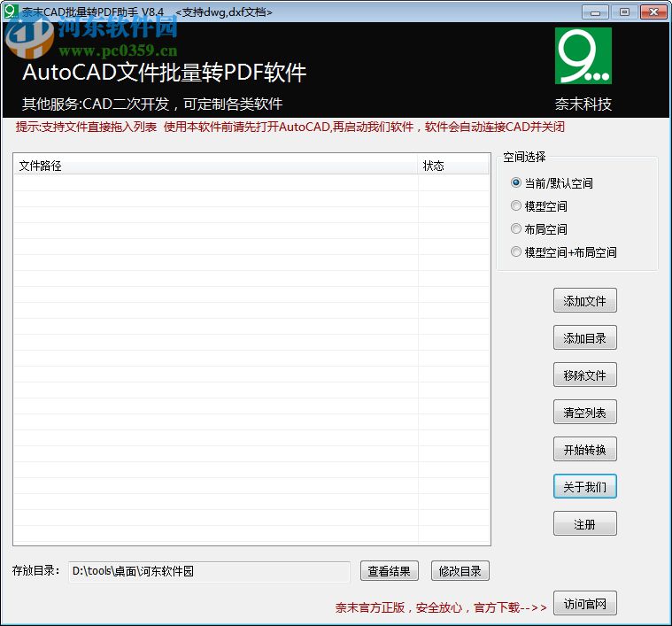Open the 关于我们 dialog
The image size is (672, 626).
pyautogui.click(x=584, y=486)
